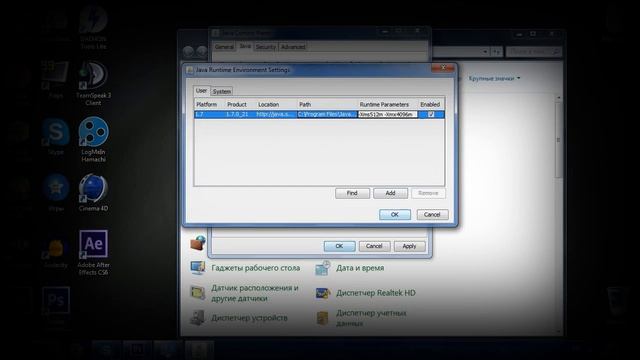Image resolution: width=640 pixels, height=360 pixels.
Task: Click the Дата и время clock icon
Action: tap(322, 268)
